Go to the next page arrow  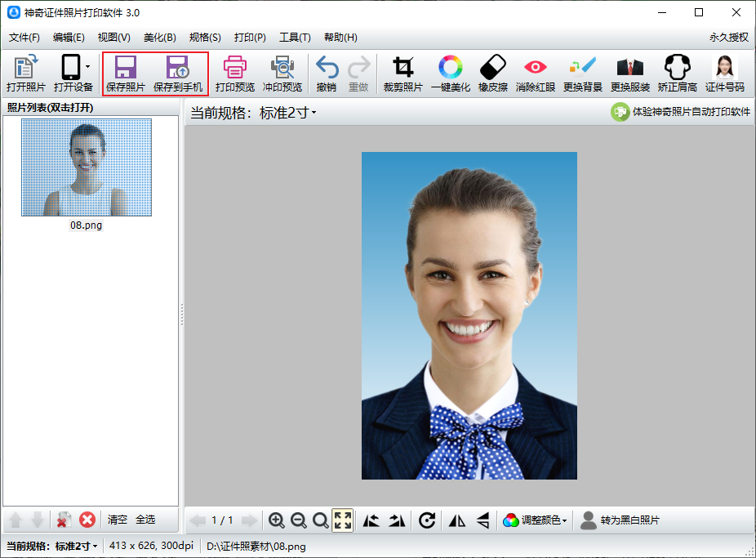coord(249,520)
